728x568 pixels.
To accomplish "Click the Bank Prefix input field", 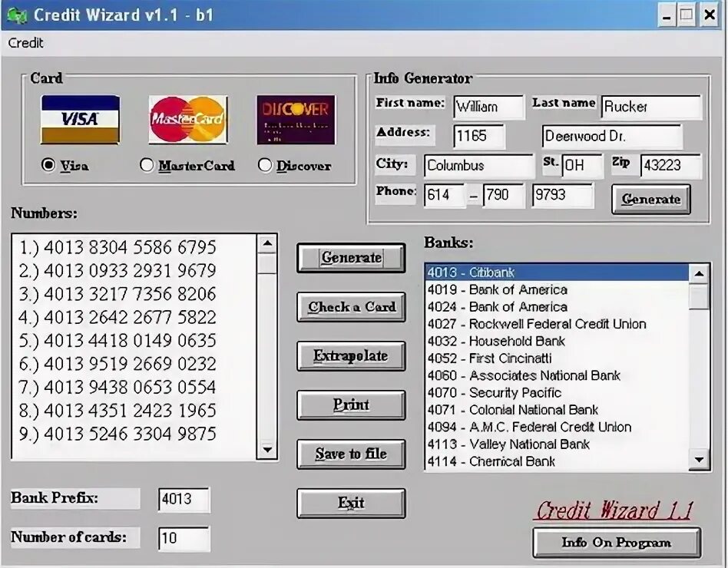I will (x=184, y=500).
